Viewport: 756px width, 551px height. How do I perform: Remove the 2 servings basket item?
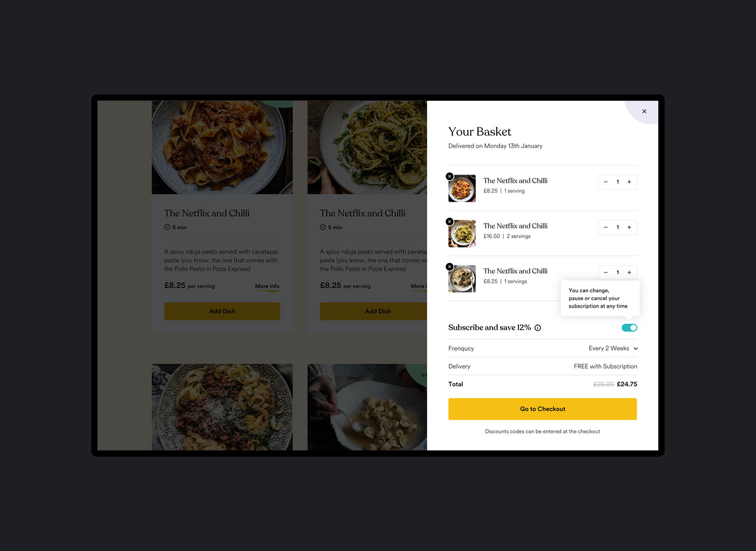point(449,222)
